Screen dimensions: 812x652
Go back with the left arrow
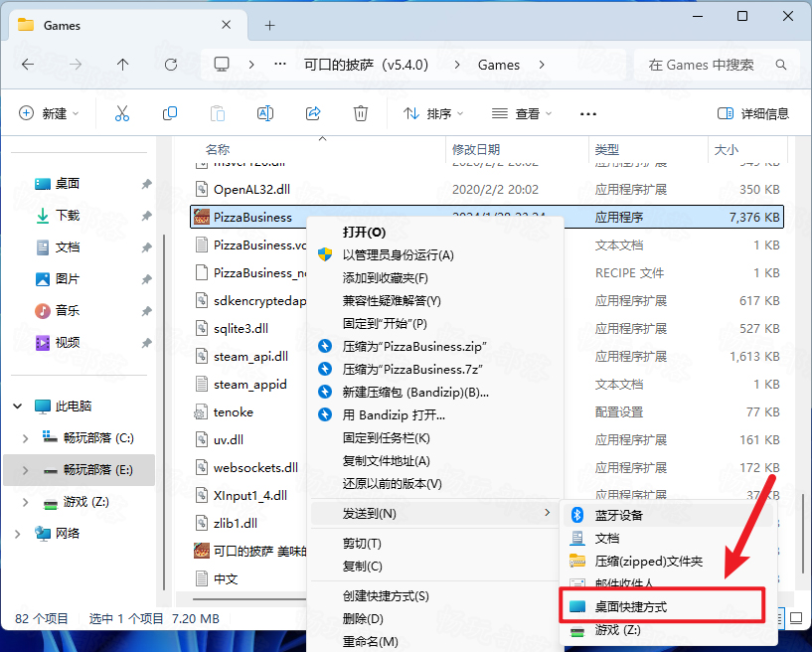pyautogui.click(x=28, y=65)
